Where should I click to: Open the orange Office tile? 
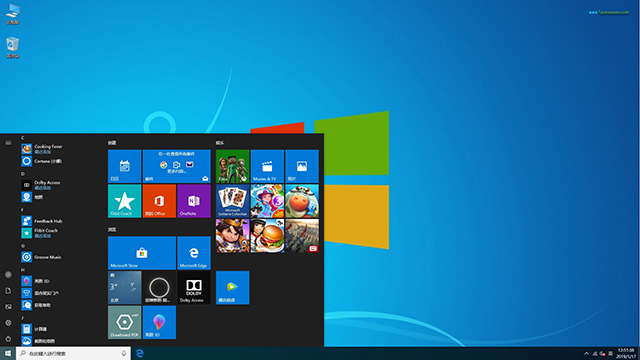(x=159, y=201)
